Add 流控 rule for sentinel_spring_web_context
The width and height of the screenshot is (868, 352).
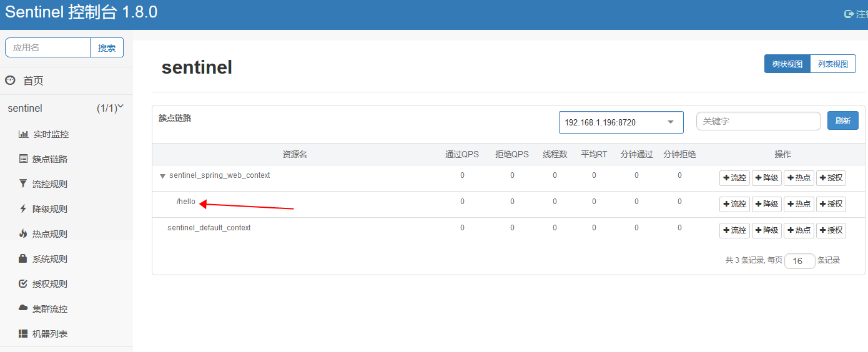point(734,178)
